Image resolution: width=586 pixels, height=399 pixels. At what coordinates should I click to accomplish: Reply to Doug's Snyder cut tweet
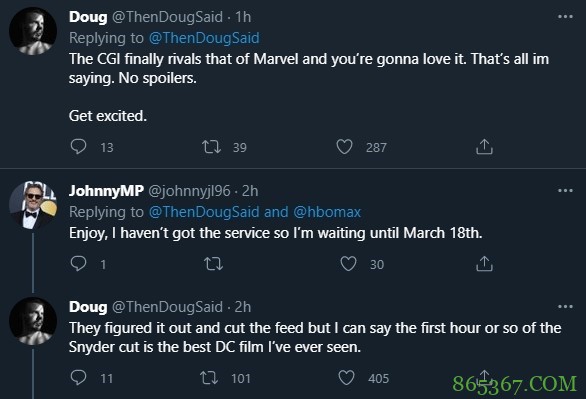[x=78, y=378]
